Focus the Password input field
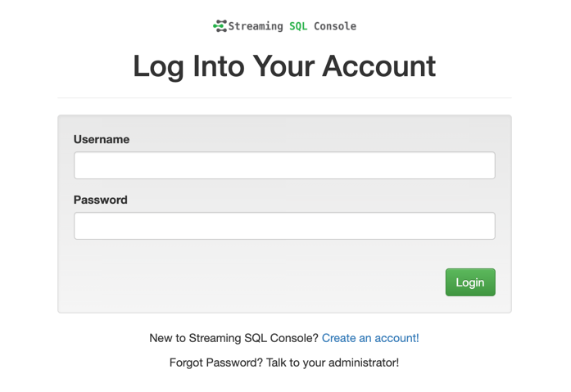 click(284, 226)
